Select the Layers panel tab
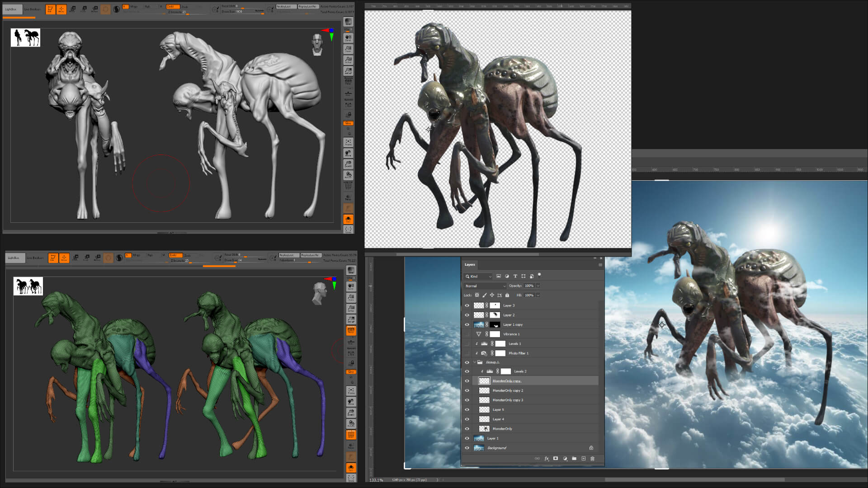This screenshot has height=488, width=868. 470,265
